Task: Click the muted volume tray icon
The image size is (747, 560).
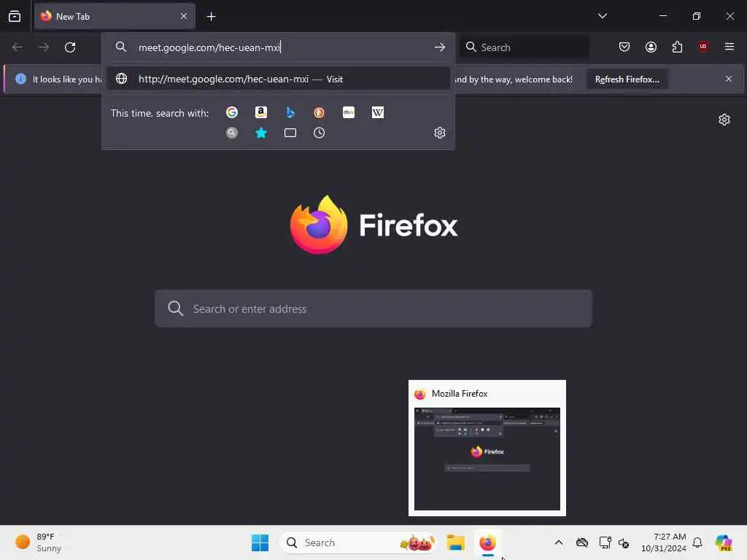Action: tap(624, 542)
